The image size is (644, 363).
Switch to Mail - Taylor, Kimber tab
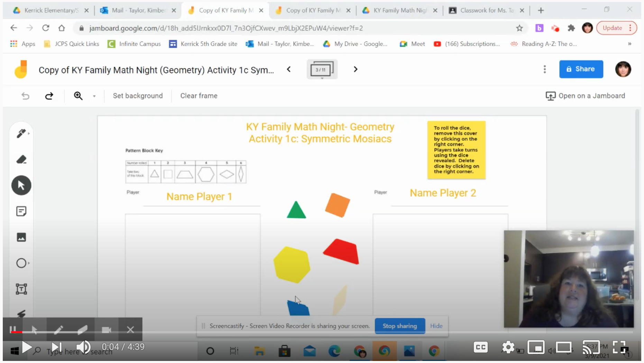tap(138, 10)
